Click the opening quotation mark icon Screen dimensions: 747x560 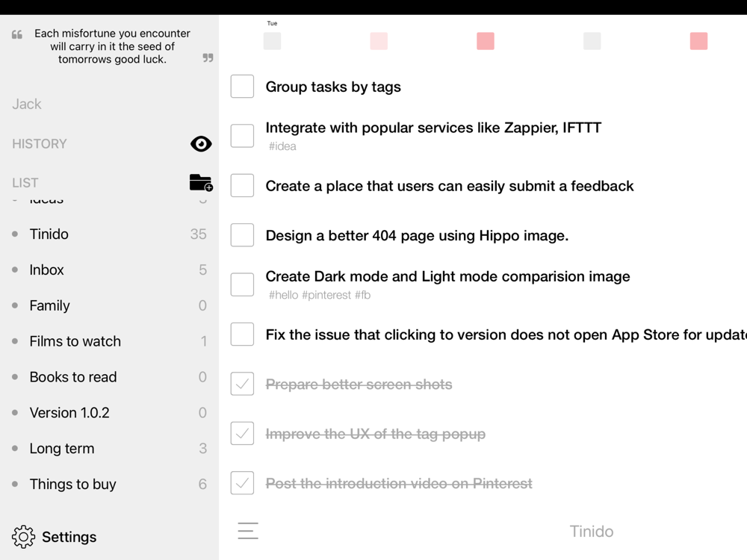pyautogui.click(x=17, y=34)
